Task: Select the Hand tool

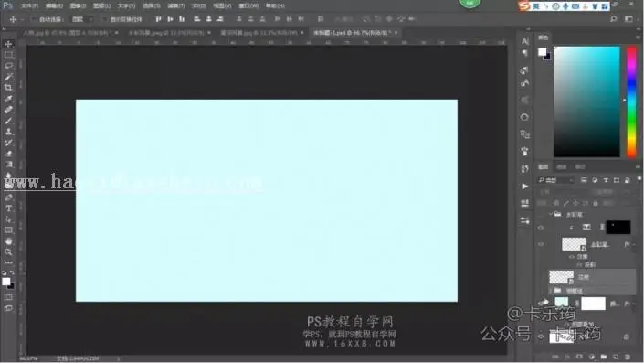Action: [8, 241]
